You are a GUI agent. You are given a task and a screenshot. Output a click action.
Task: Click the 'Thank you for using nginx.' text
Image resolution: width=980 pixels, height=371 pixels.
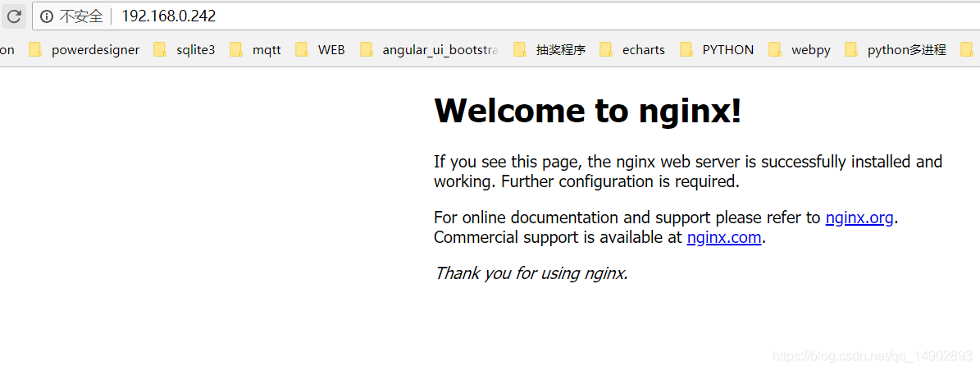point(531,273)
